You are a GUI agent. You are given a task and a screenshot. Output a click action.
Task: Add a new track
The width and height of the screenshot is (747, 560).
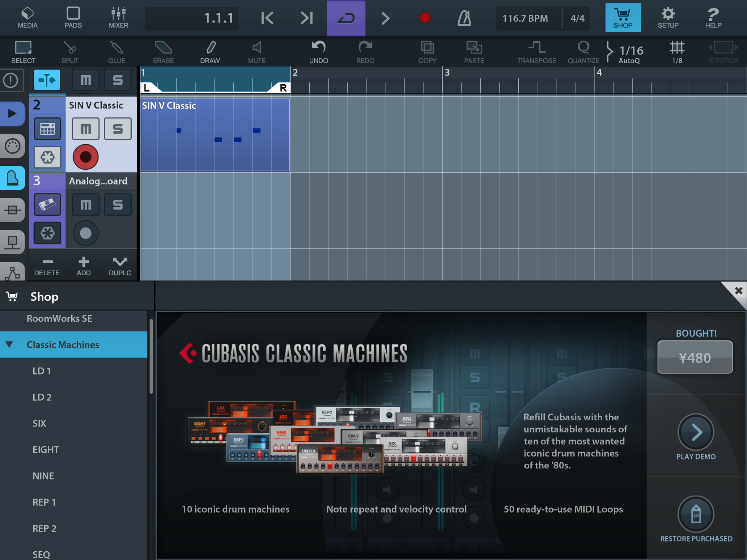pyautogui.click(x=83, y=266)
